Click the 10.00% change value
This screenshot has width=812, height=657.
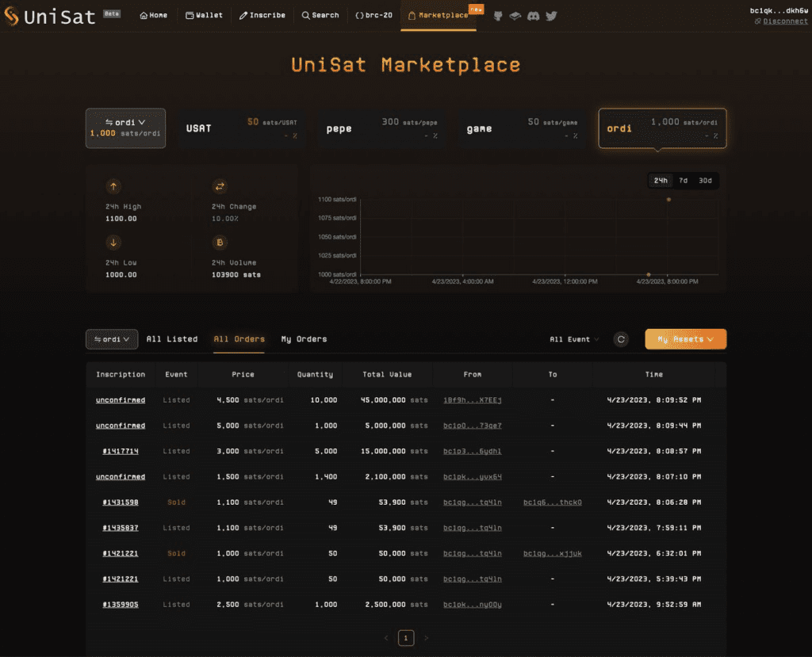coord(224,219)
